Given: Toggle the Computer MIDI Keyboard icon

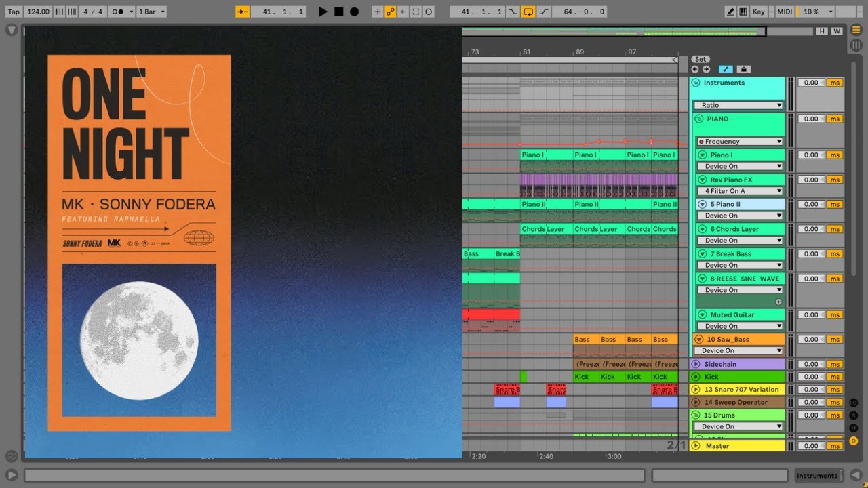Looking at the screenshot, I should (743, 12).
